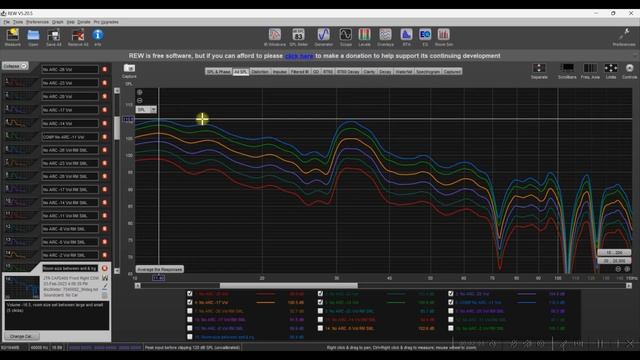Switch to the RT60 Decay tab
The height and width of the screenshot is (360, 640).
point(348,71)
